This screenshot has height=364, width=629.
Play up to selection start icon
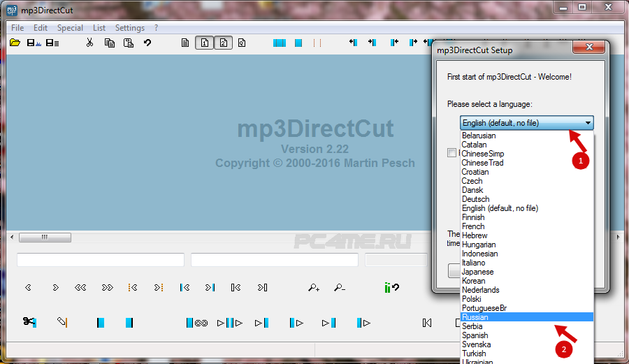[x=261, y=323]
